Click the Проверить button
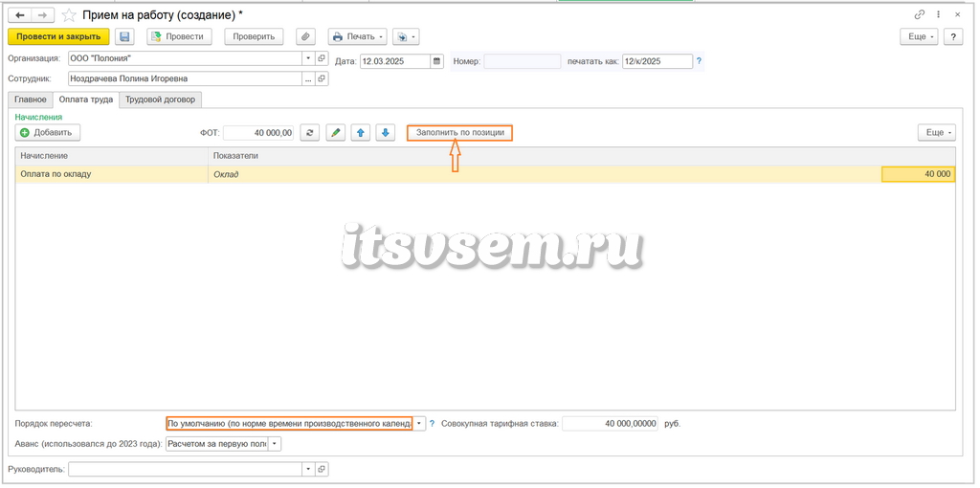 click(254, 37)
